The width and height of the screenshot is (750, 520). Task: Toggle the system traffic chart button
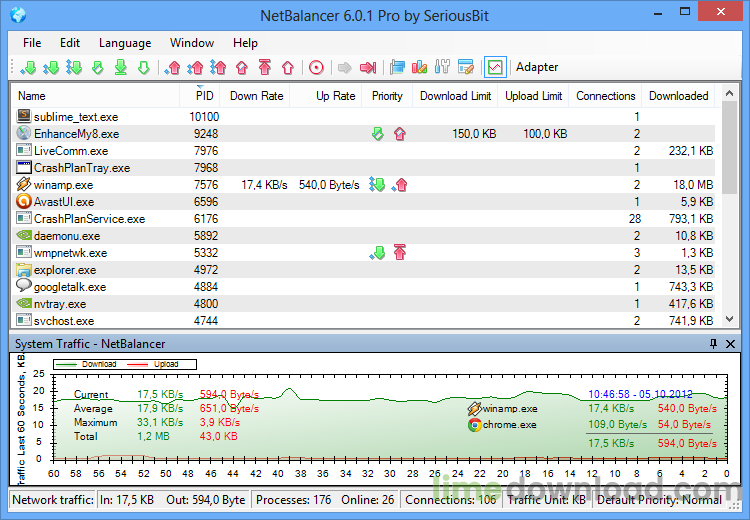pos(494,68)
